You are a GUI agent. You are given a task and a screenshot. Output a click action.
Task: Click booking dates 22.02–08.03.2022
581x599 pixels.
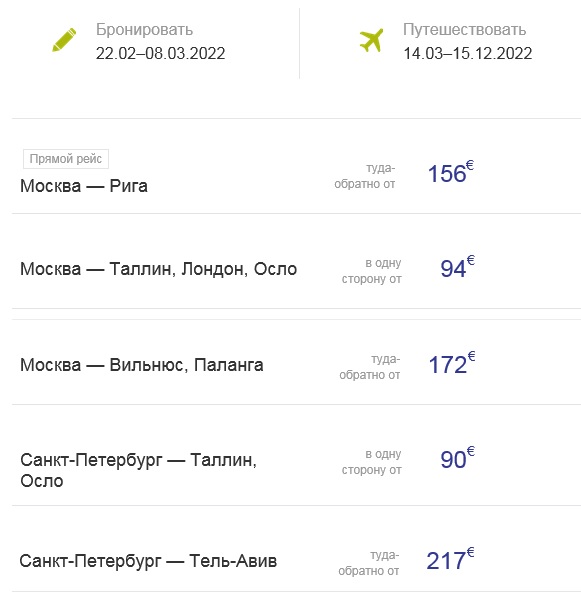click(160, 53)
